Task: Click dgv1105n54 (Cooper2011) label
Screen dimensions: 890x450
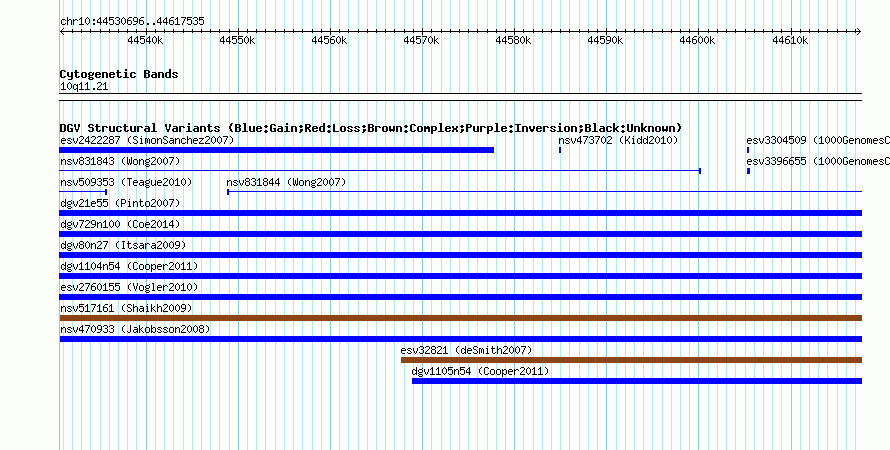Action: 480,371
